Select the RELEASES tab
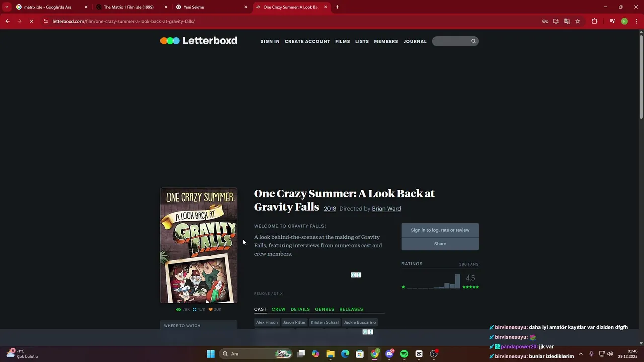Image resolution: width=644 pixels, height=362 pixels. (x=351, y=309)
